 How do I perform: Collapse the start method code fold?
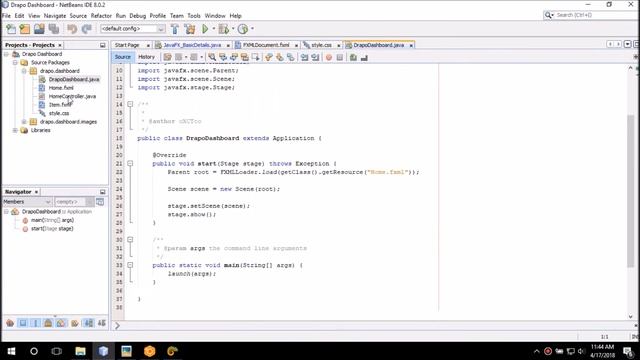(130, 164)
